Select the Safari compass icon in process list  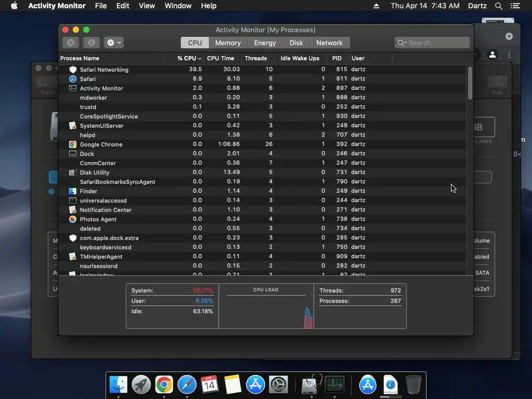[73, 79]
